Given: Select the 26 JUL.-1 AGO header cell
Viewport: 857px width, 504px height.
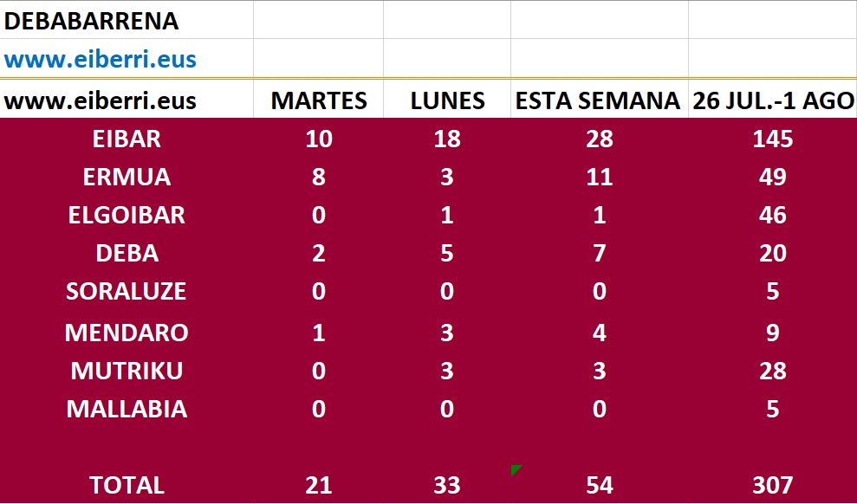Looking at the screenshot, I should point(773,100).
